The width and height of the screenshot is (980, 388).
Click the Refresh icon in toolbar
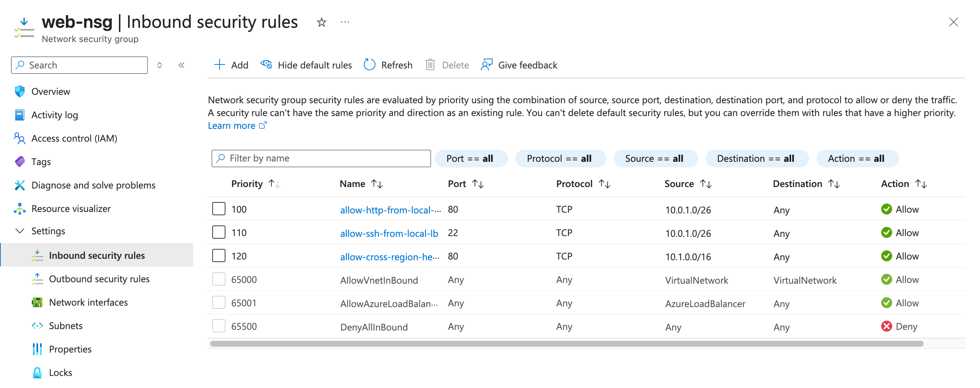coord(369,65)
